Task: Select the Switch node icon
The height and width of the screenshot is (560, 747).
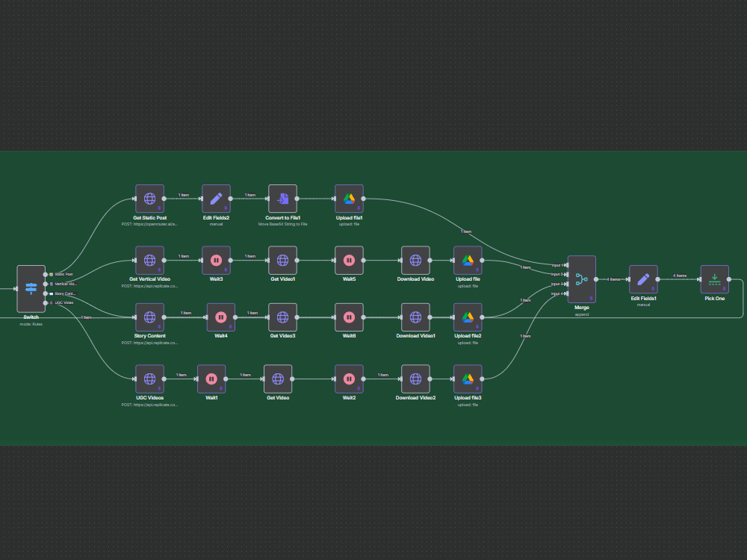Action: point(31,288)
